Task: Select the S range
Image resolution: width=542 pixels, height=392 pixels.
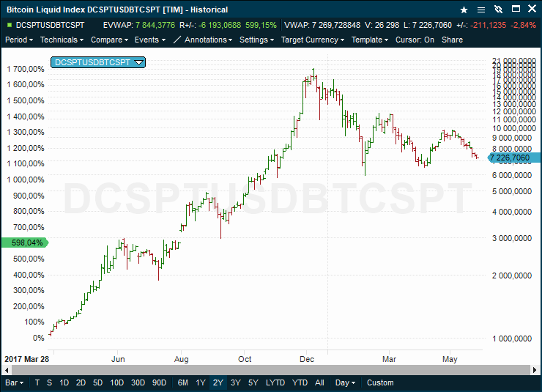Action: (x=49, y=382)
